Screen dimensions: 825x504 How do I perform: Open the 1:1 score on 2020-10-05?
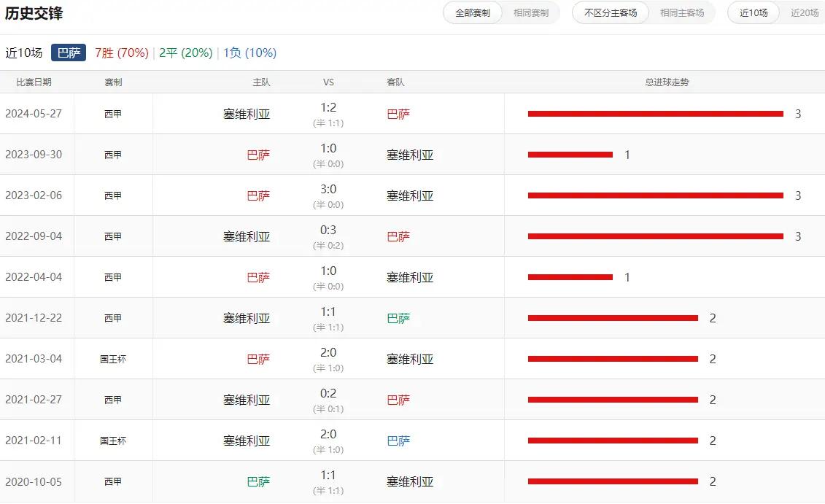[x=328, y=476]
